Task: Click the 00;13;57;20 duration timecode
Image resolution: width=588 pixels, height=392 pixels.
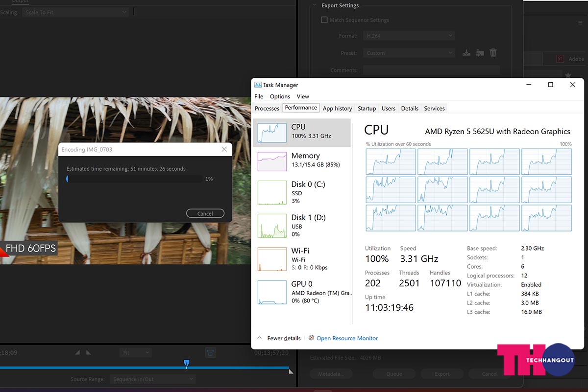Action: (271, 352)
